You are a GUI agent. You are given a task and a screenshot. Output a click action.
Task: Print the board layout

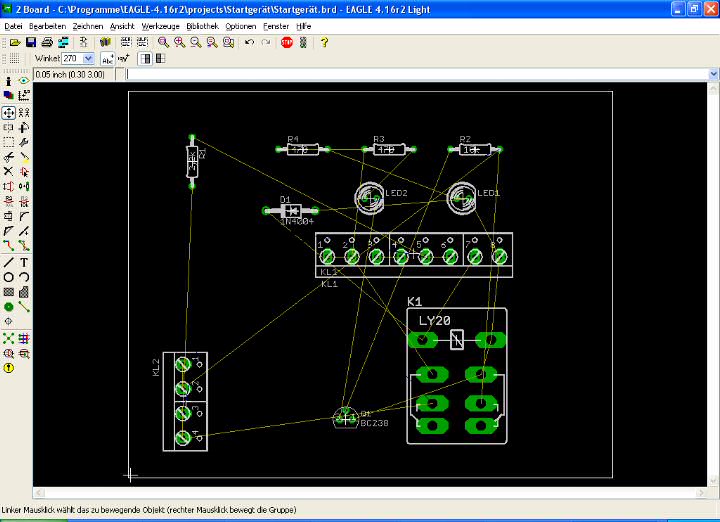47,43
